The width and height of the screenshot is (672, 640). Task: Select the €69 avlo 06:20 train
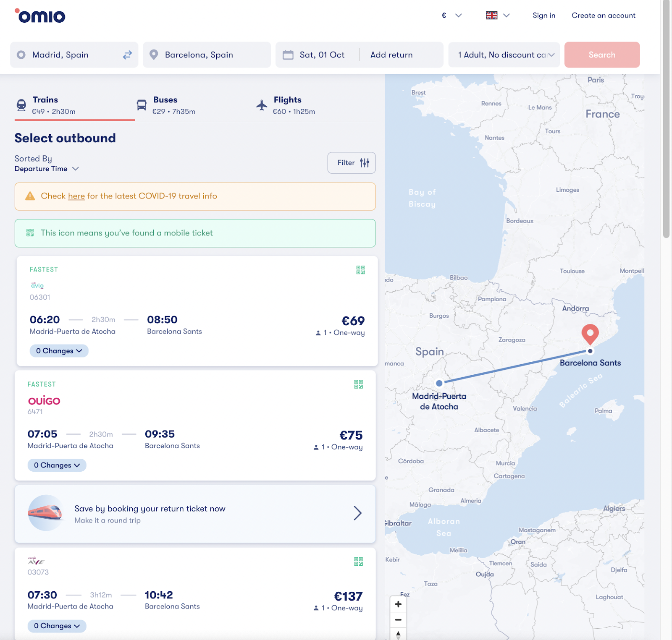point(197,311)
